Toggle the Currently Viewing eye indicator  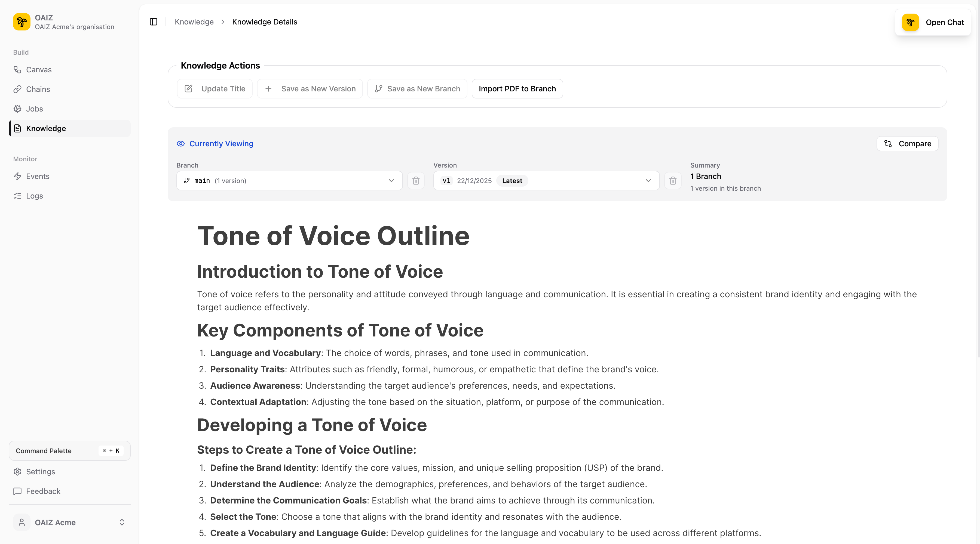[181, 143]
